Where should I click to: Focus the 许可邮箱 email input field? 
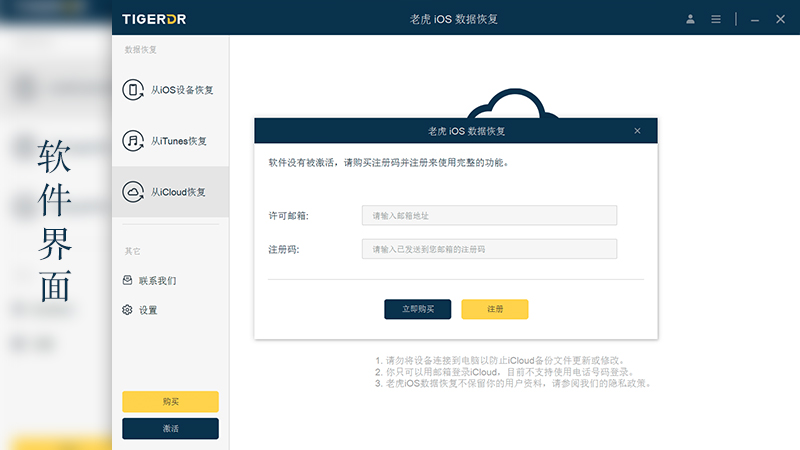coord(489,215)
